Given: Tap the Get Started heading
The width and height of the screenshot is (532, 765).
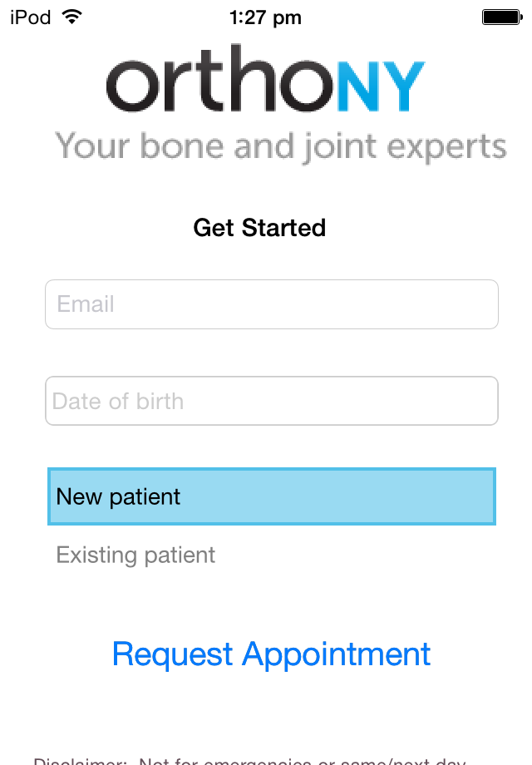Looking at the screenshot, I should click(259, 228).
